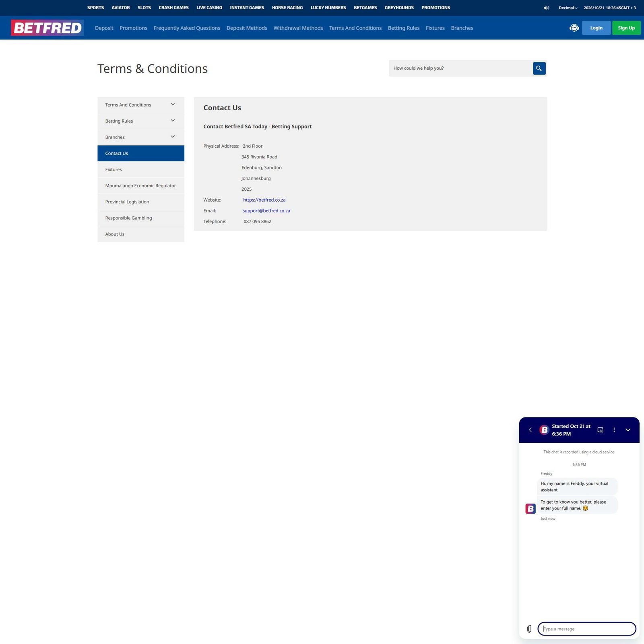Screen dimensions: 644x644
Task: Click the Betfred logo
Action: click(47, 28)
